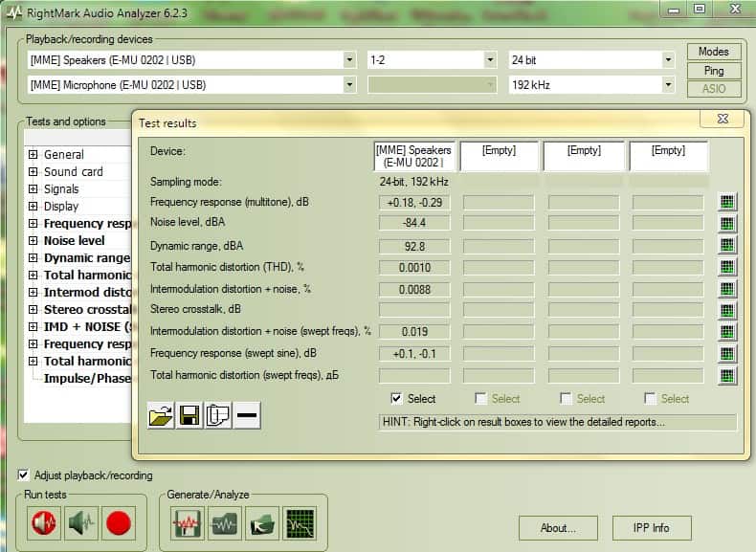Select Impulse/Phase tree item
Viewport: 756px width, 552px height.
[x=87, y=379]
